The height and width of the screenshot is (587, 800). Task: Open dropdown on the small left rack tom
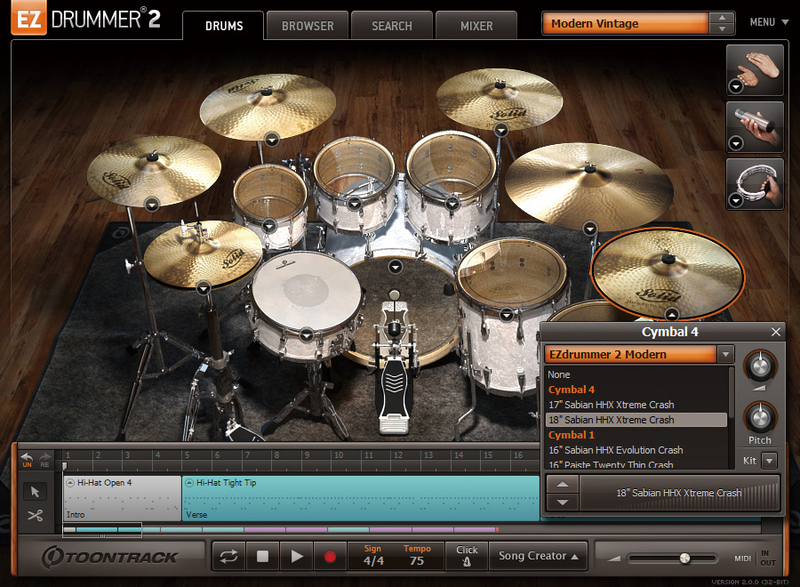[x=269, y=225]
